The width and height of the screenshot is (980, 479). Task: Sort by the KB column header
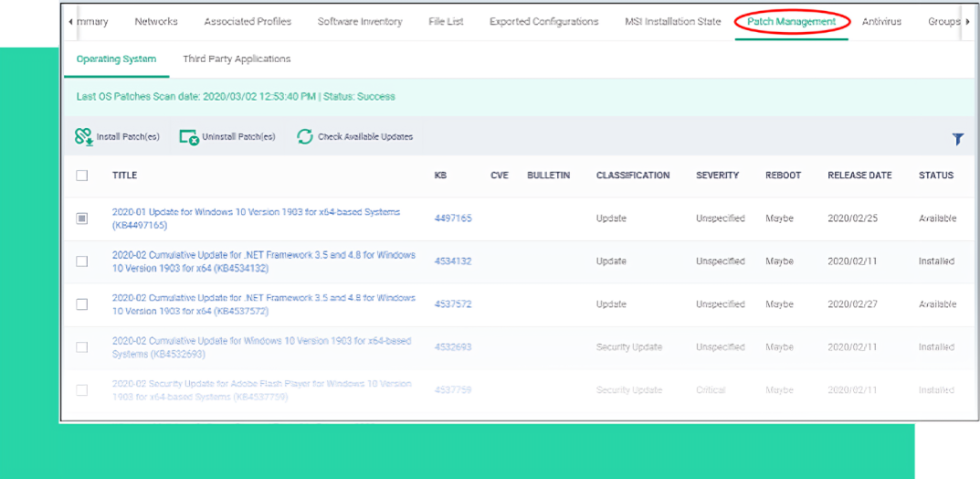(x=440, y=176)
